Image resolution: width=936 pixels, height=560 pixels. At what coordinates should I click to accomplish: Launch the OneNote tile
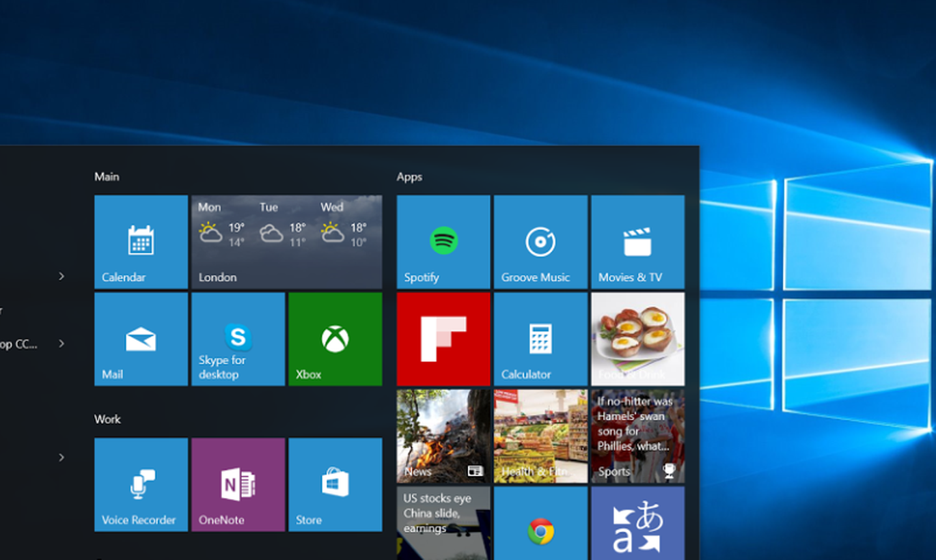click(238, 484)
